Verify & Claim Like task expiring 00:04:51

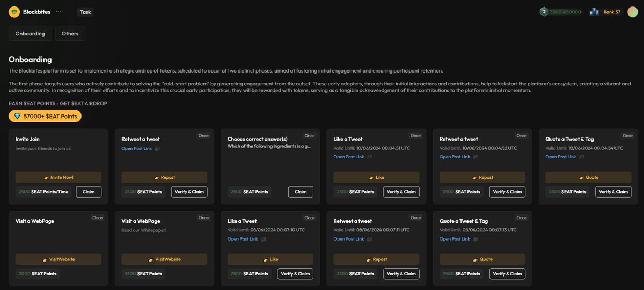click(401, 192)
